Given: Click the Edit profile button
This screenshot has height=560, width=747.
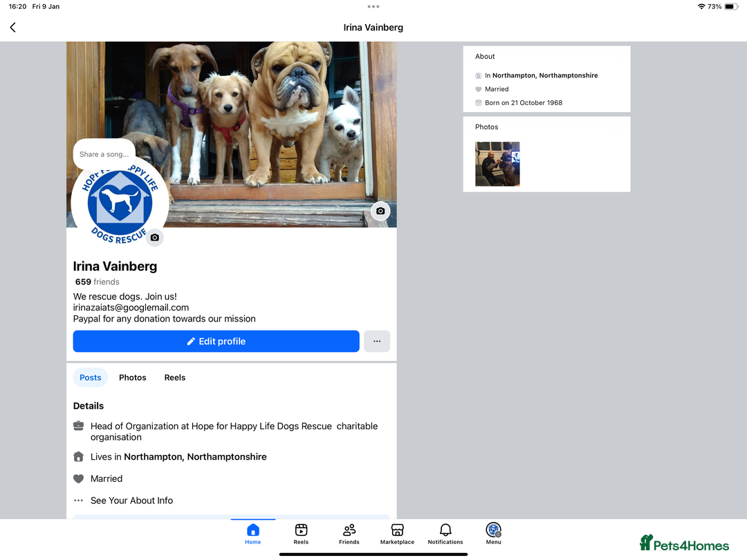Looking at the screenshot, I should point(216,341).
